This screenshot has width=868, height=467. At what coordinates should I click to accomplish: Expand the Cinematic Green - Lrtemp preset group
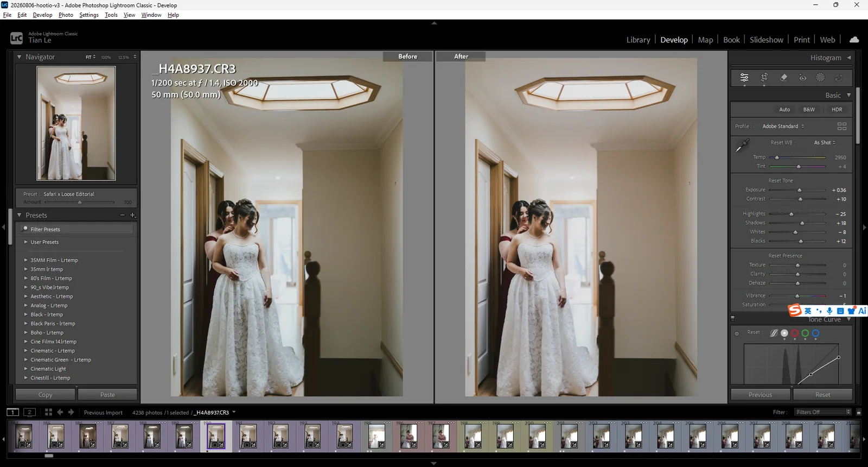pyautogui.click(x=25, y=360)
